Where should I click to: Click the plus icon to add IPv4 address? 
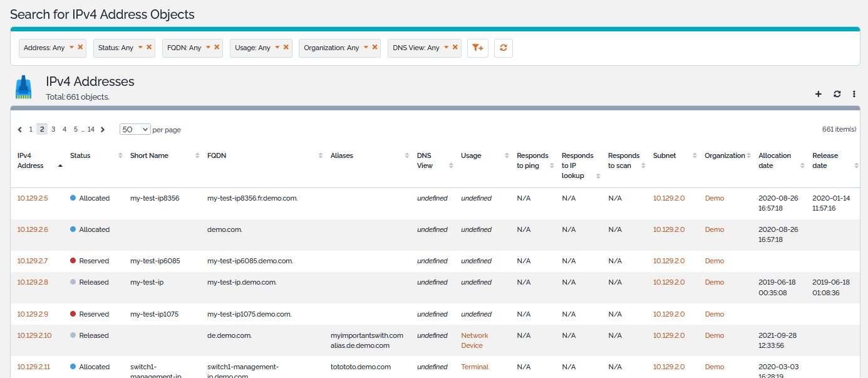(818, 94)
